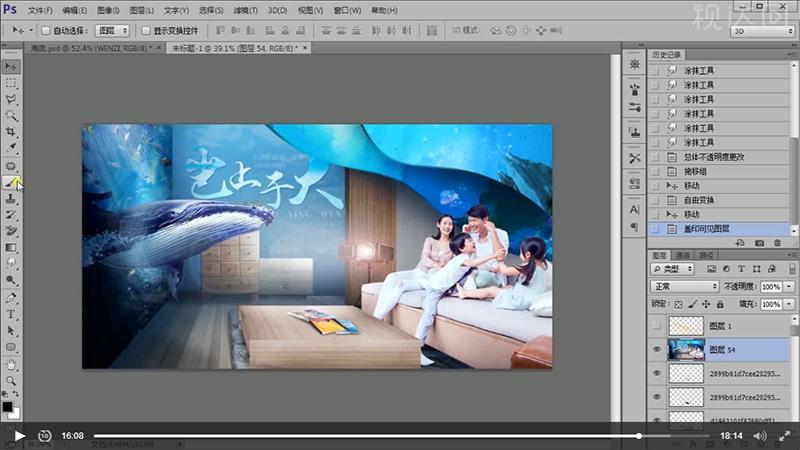Close the 未标题-1 document tab
This screenshot has width=800, height=450.
click(x=305, y=47)
